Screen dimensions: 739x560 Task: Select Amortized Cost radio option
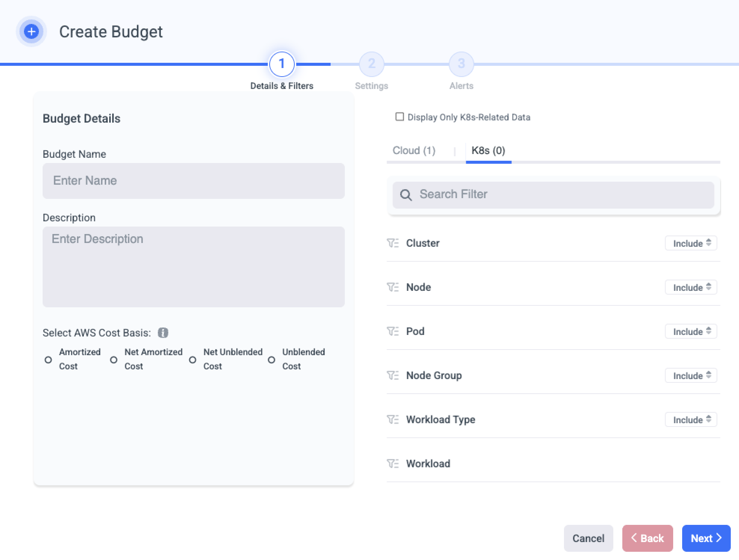(x=48, y=360)
